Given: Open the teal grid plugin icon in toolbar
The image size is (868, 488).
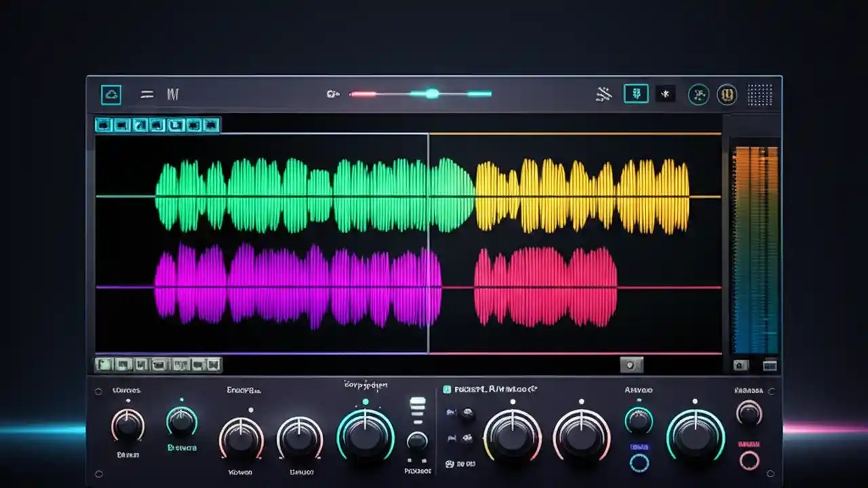Looking at the screenshot, I should [635, 94].
